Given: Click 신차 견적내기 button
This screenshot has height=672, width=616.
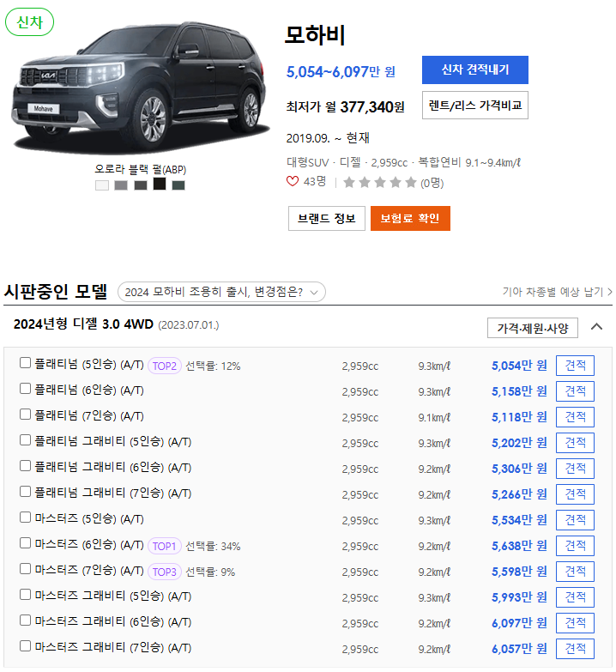Looking at the screenshot, I should pyautogui.click(x=475, y=70).
